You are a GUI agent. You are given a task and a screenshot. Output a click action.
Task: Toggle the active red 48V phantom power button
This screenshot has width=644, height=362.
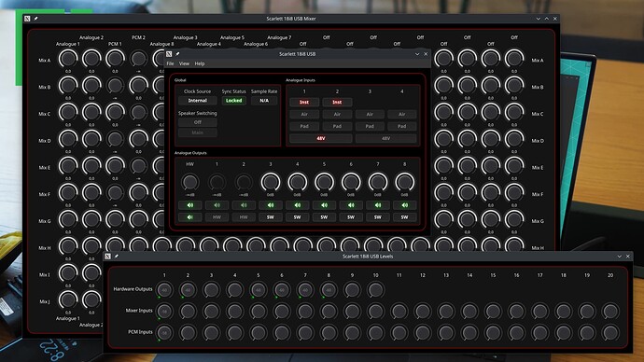321,138
